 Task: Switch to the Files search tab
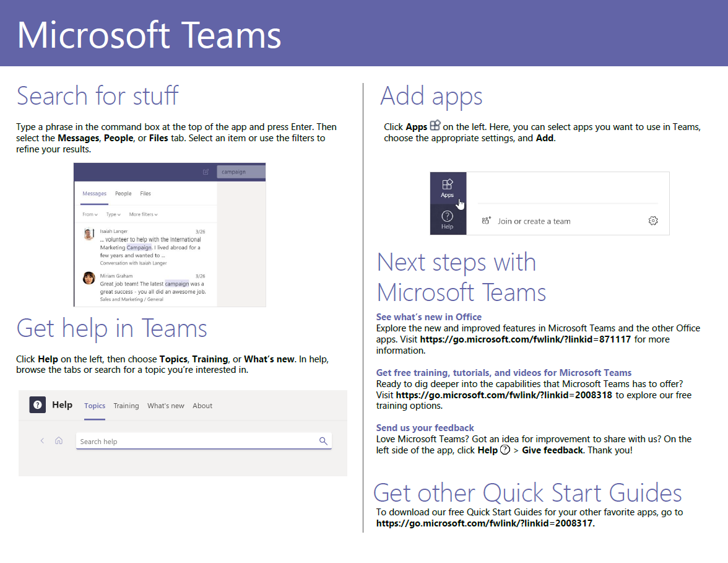tap(145, 194)
